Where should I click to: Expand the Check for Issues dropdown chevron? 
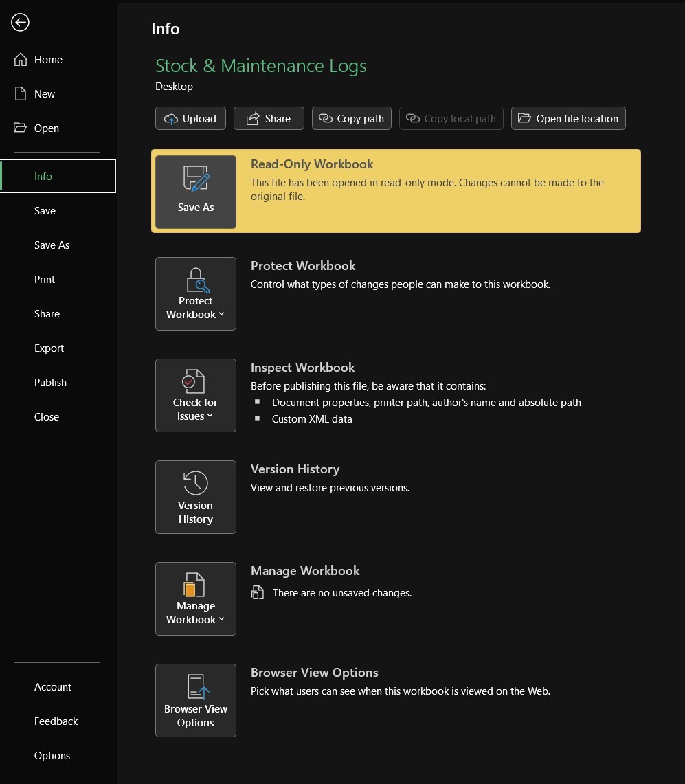tap(210, 416)
